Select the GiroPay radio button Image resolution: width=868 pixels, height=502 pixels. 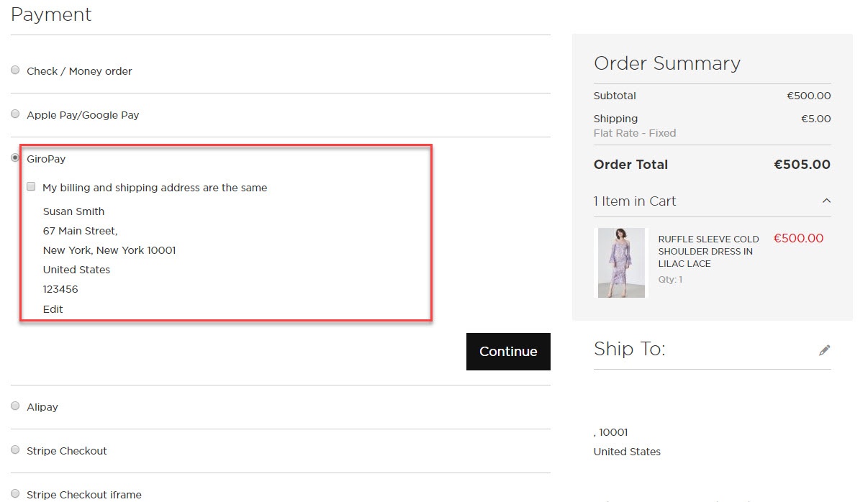(x=15, y=158)
